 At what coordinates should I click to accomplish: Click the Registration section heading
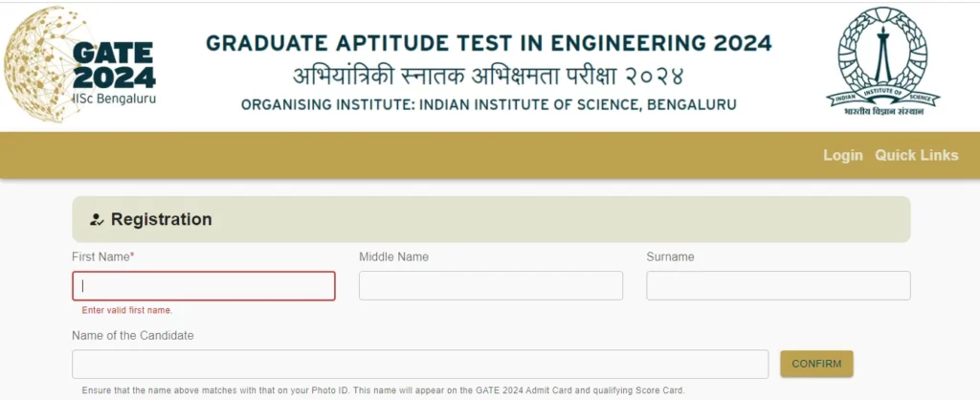tap(161, 219)
